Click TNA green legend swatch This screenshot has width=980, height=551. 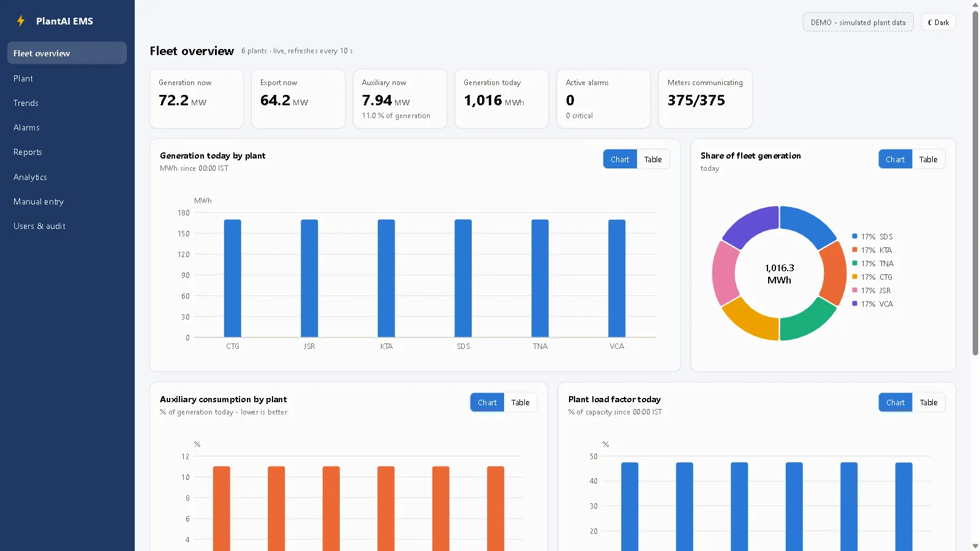coord(854,263)
